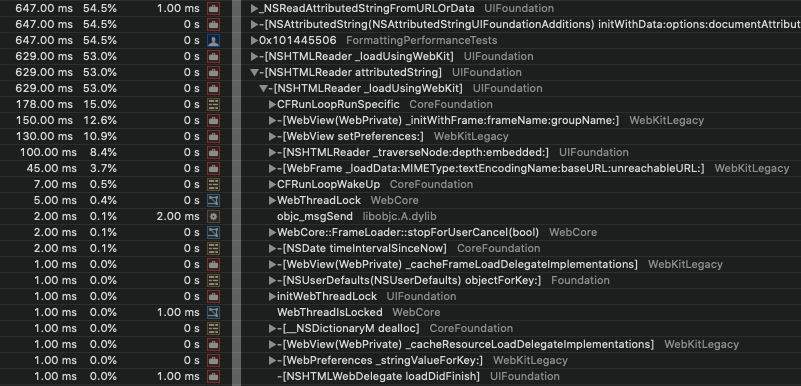801x386 pixels.
Task: Click WebCore icon on WebThreadIsLocked row
Action: coord(214,312)
